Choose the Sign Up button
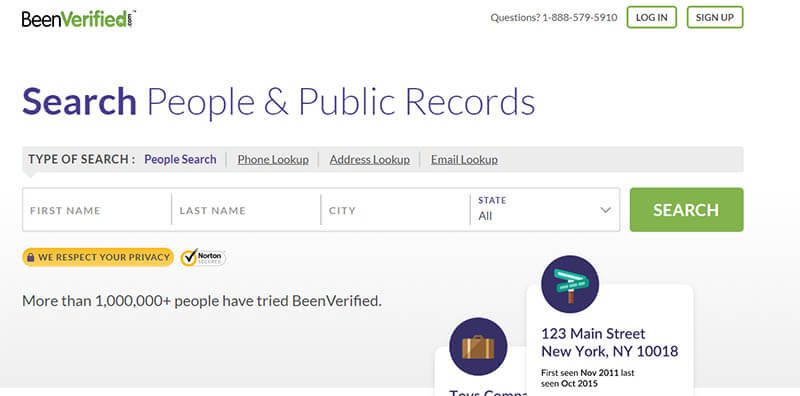Screen dimensions: 800x396 [715, 17]
